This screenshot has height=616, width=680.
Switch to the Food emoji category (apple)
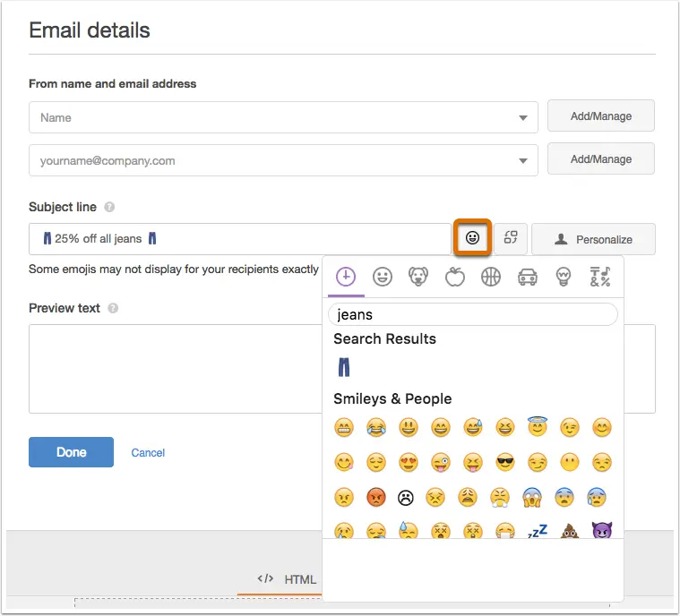pyautogui.click(x=454, y=277)
